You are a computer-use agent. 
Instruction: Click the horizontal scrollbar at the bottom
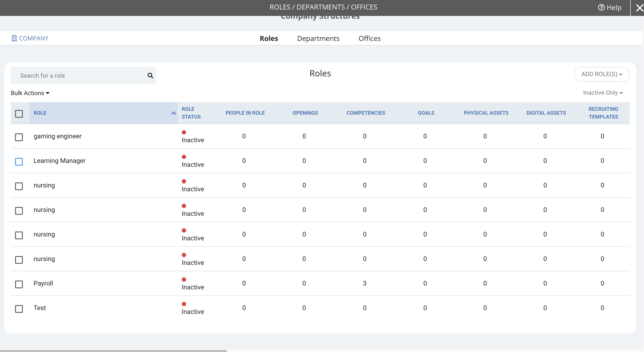[114, 351]
